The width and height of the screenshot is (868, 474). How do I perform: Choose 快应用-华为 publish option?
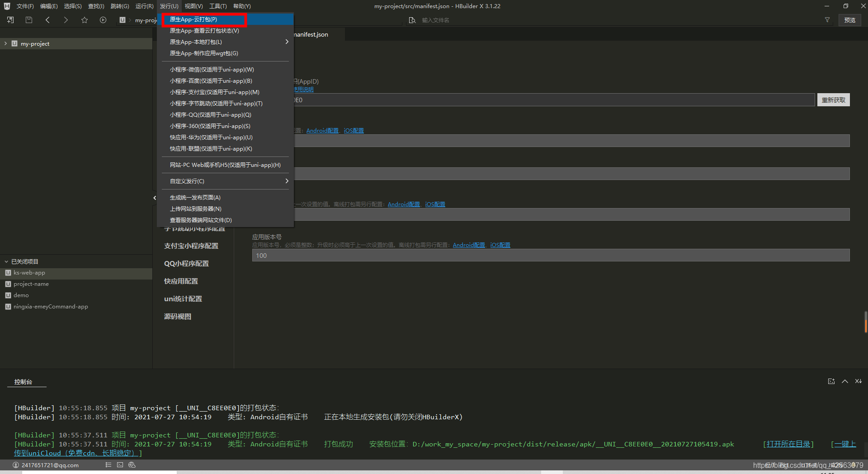tap(225, 137)
